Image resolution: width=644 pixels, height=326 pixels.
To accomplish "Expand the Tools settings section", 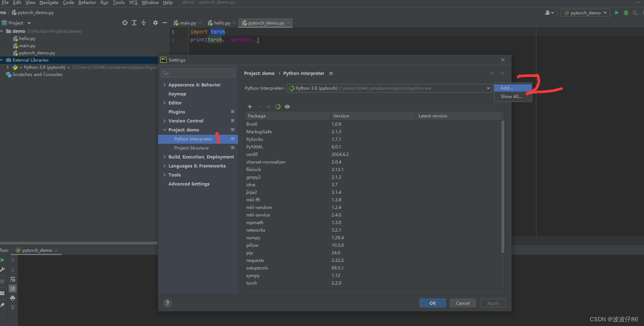I will click(165, 175).
